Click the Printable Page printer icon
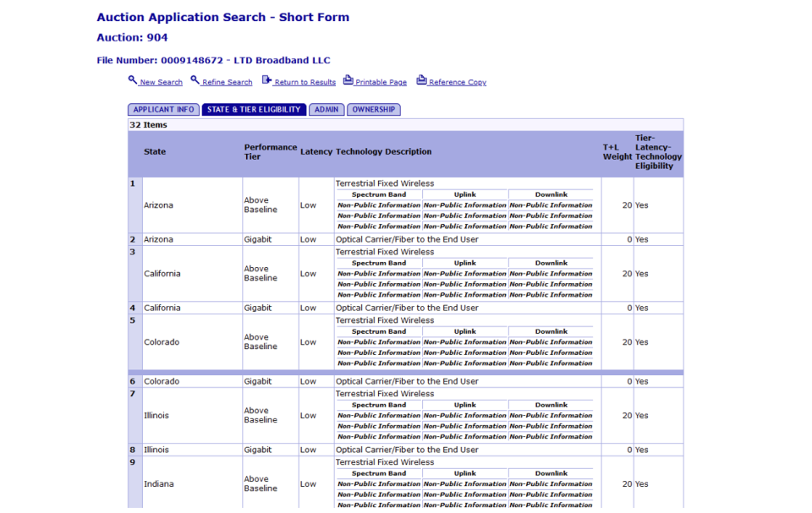812x513 pixels. (348, 80)
